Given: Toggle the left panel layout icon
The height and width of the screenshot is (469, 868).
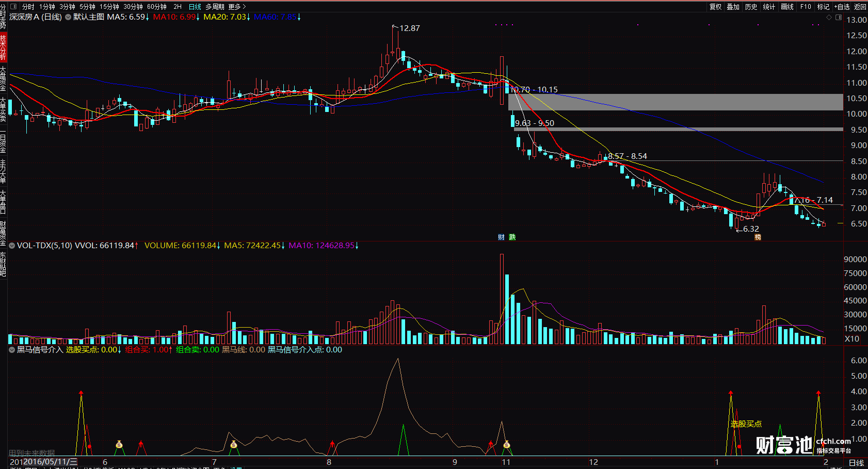Looking at the screenshot, I should tap(13, 7).
